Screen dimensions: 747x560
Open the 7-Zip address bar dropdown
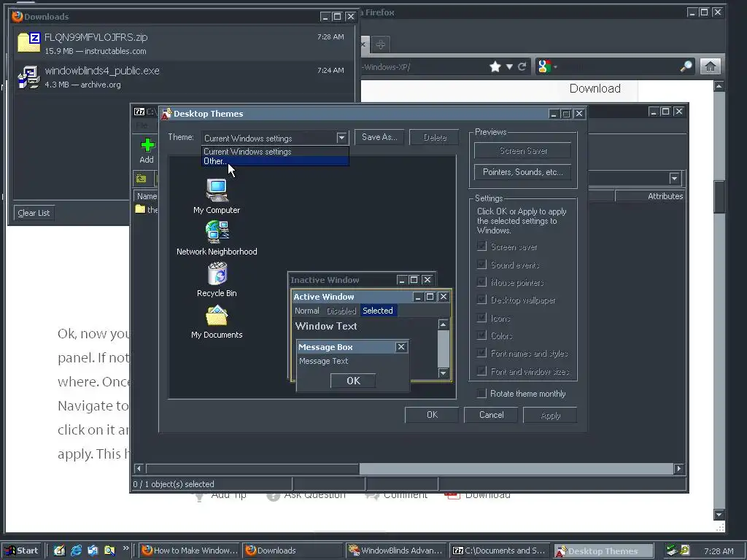click(x=674, y=179)
